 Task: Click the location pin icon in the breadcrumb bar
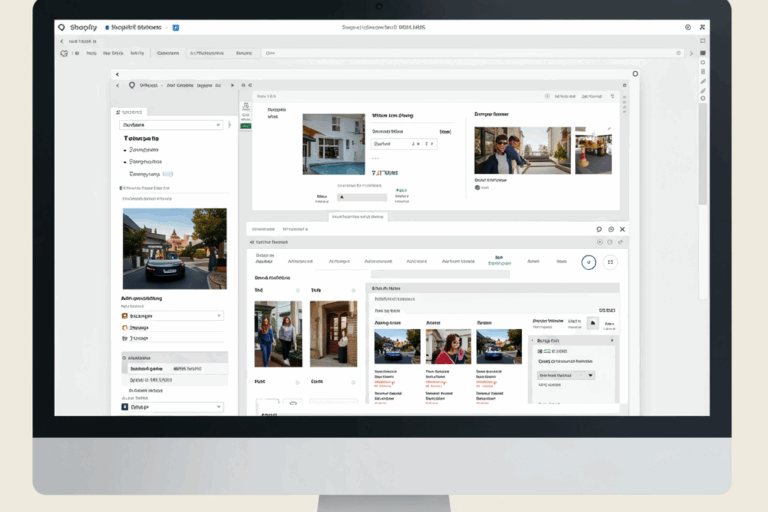(x=131, y=86)
